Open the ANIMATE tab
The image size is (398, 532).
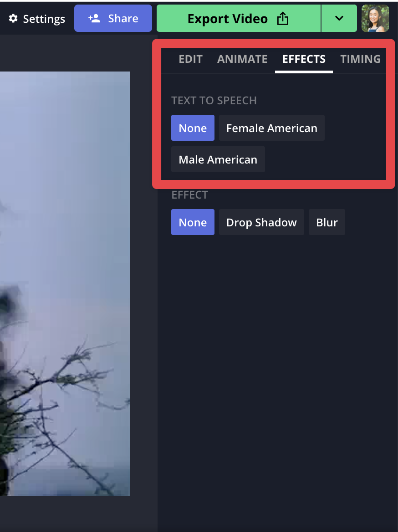242,59
